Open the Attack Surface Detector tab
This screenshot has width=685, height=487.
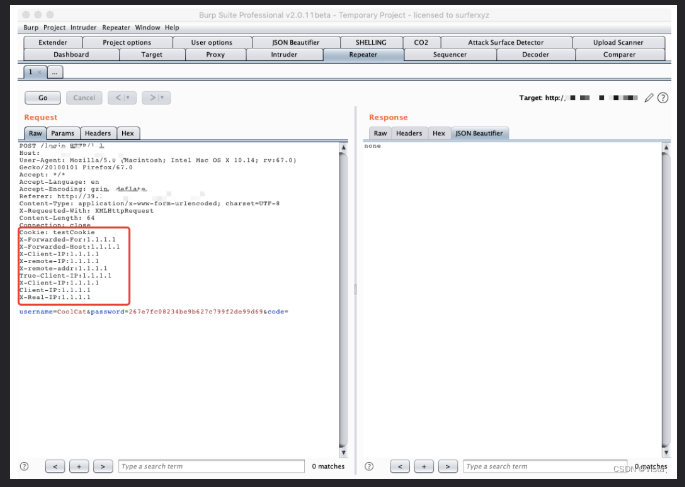(506, 42)
